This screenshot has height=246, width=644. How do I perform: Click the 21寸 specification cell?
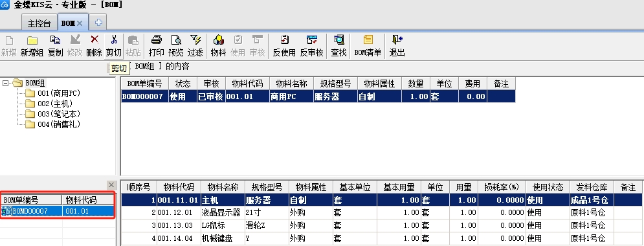(x=267, y=213)
